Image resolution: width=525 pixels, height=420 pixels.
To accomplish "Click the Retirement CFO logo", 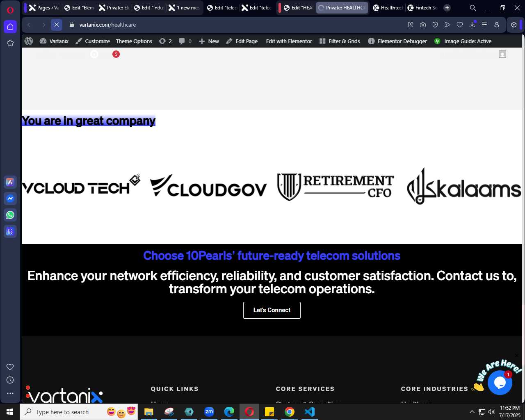I will tap(336, 187).
